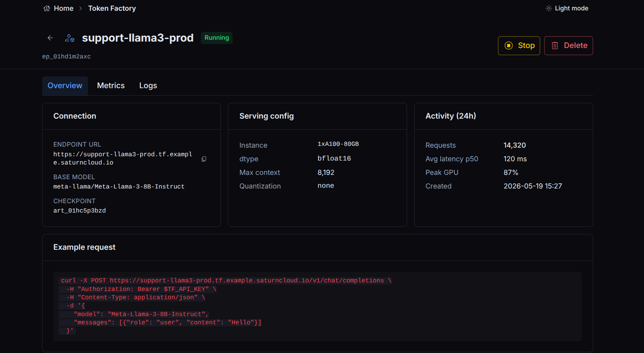
Task: Open the Logs tab
Action: tap(148, 86)
